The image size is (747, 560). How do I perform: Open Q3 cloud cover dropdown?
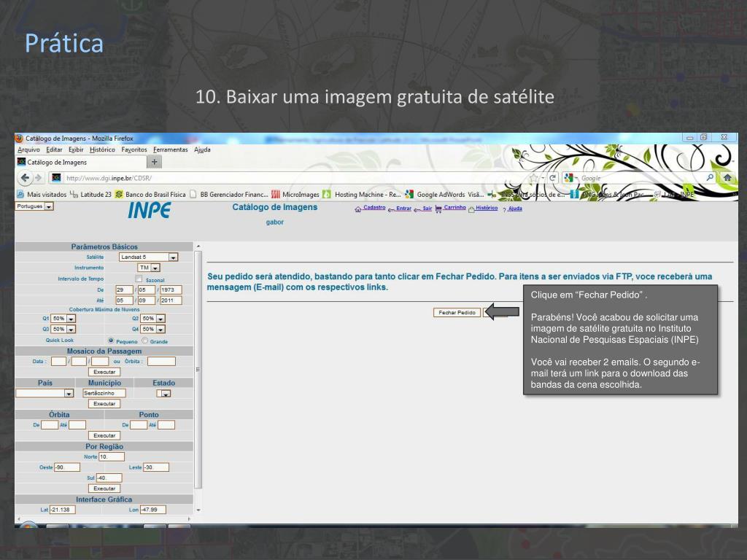coord(63,329)
